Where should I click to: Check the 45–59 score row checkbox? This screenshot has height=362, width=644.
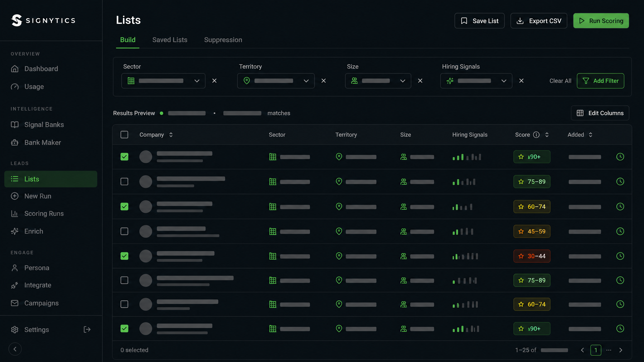(124, 231)
